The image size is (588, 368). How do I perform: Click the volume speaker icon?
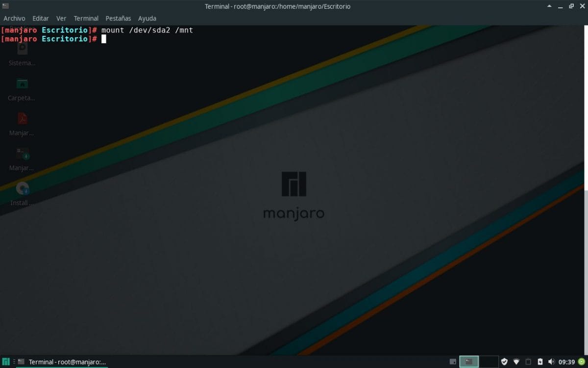[x=551, y=362]
